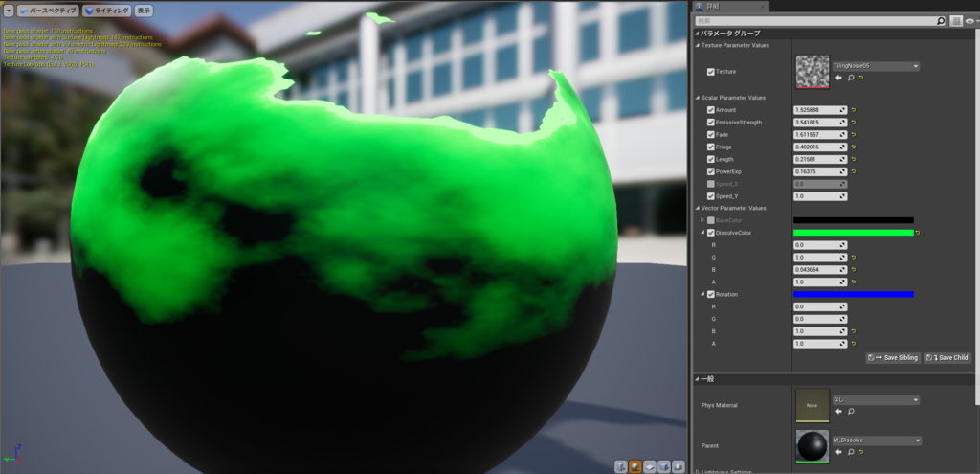Image resolution: width=980 pixels, height=474 pixels.
Task: Reset Fringe value to default
Action: [853, 147]
